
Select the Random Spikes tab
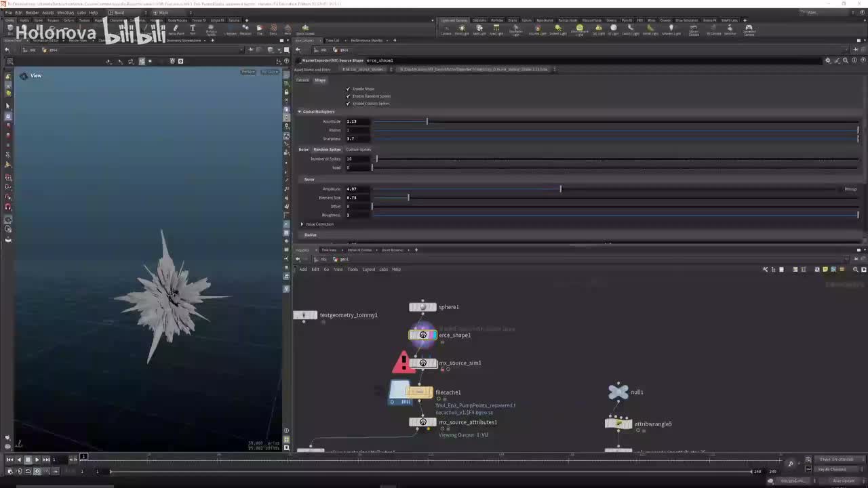(x=327, y=150)
